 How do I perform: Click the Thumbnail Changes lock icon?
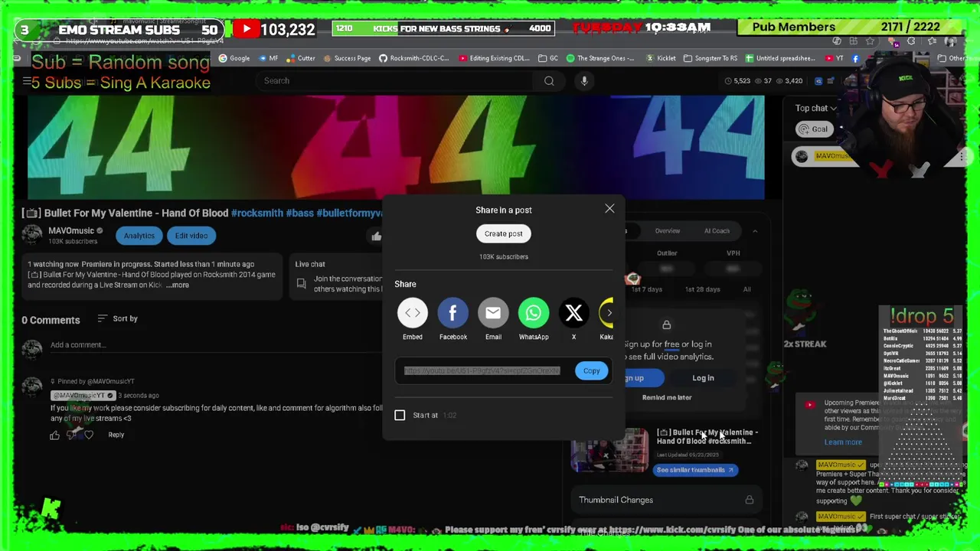(750, 500)
